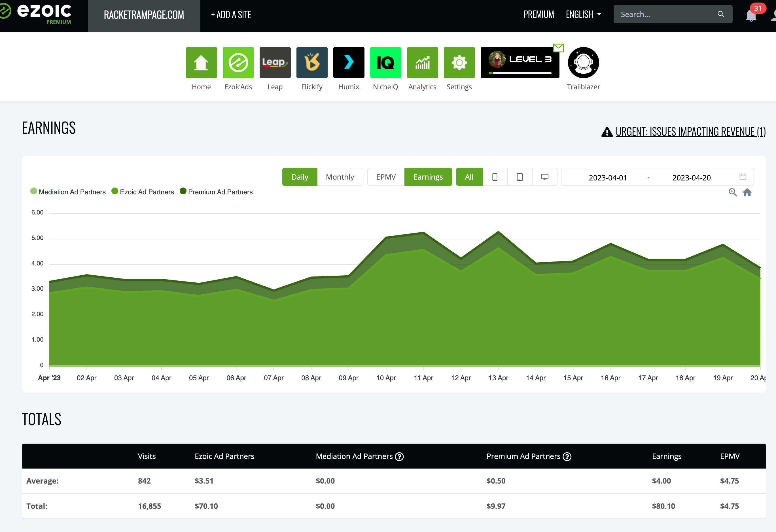Image resolution: width=776 pixels, height=532 pixels.
Task: Select the RACKETRAMPAGE.COM site tab
Action: click(x=144, y=16)
